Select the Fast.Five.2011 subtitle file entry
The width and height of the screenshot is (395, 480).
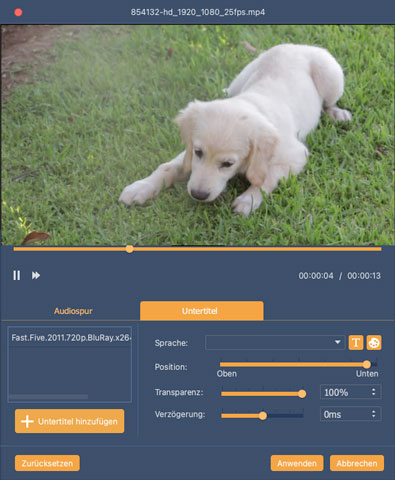point(70,338)
